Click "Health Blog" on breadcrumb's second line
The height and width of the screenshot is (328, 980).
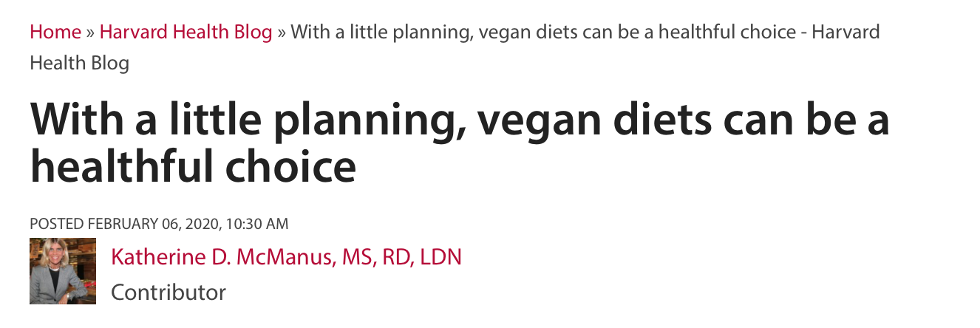(79, 63)
